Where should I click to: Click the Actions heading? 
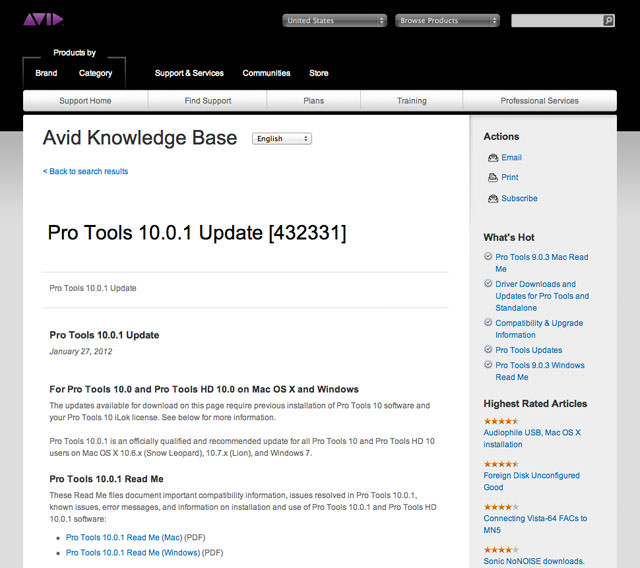(501, 137)
